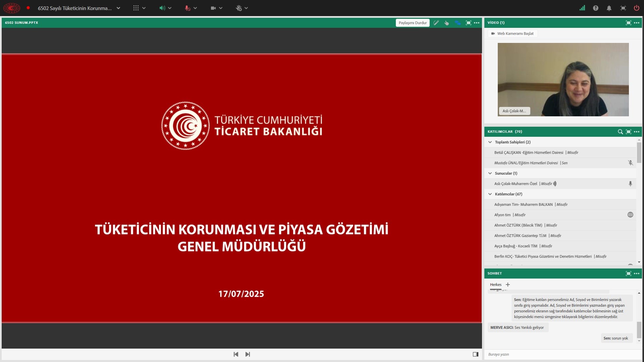644x362 pixels.
Task: Click the Aslı Çolak-M... name label on video
Action: (515, 111)
